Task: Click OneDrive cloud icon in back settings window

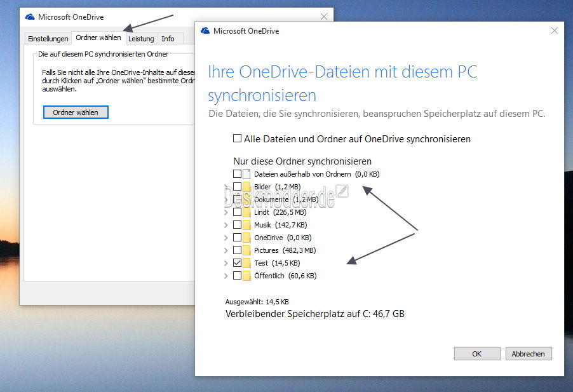Action: coord(30,17)
